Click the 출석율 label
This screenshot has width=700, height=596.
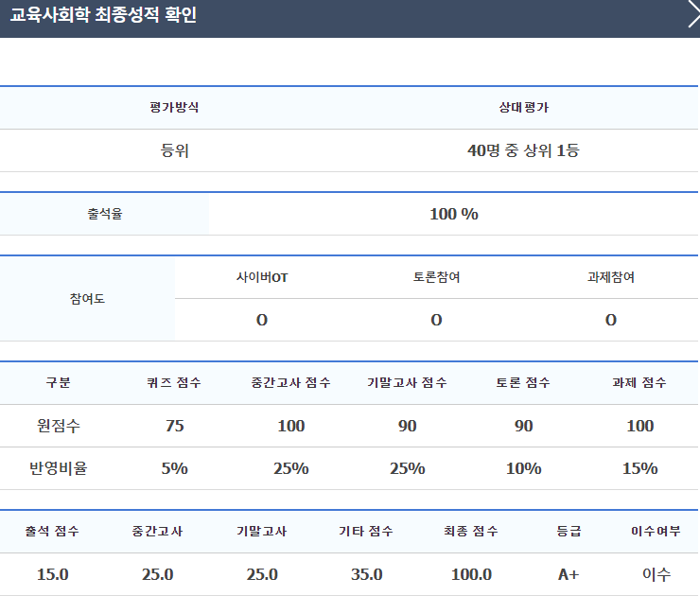pyautogui.click(x=104, y=214)
